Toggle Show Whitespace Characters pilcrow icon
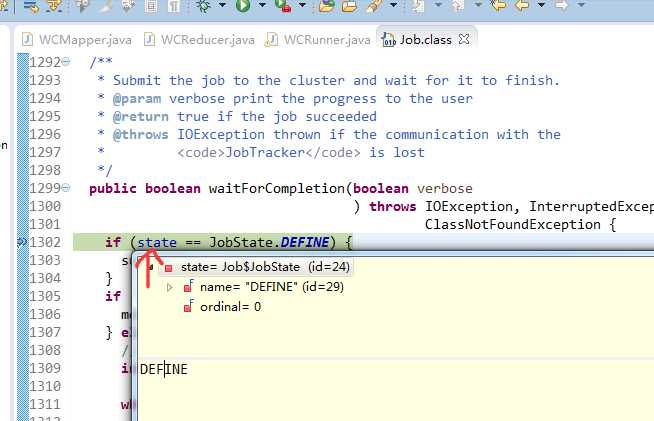Screen dimensions: 654x421 [x=174, y=5]
